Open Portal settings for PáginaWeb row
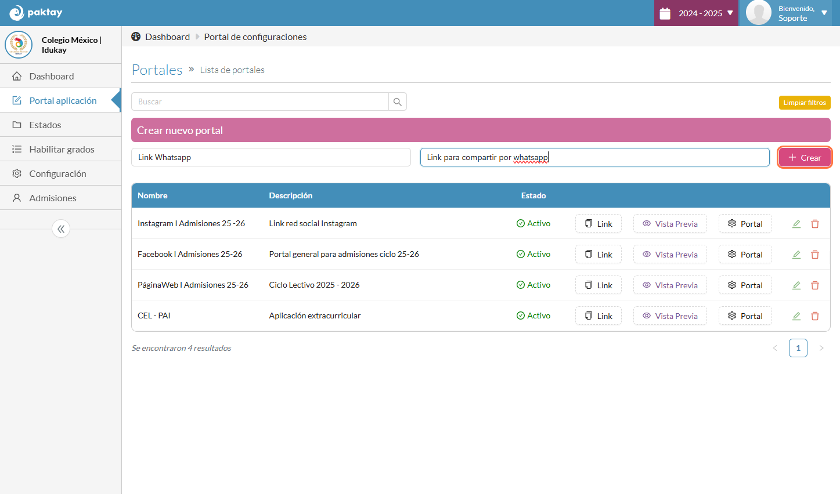The height and width of the screenshot is (504, 840). pyautogui.click(x=745, y=285)
